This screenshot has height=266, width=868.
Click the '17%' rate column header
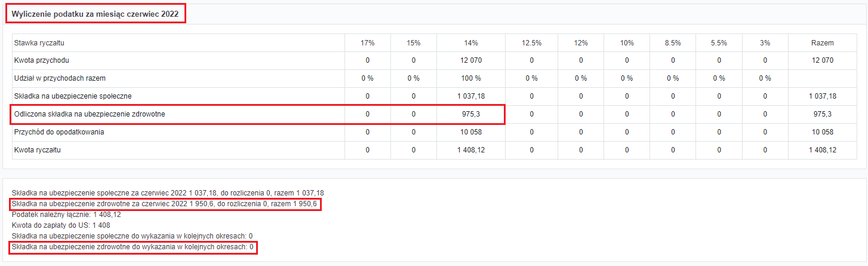(368, 42)
